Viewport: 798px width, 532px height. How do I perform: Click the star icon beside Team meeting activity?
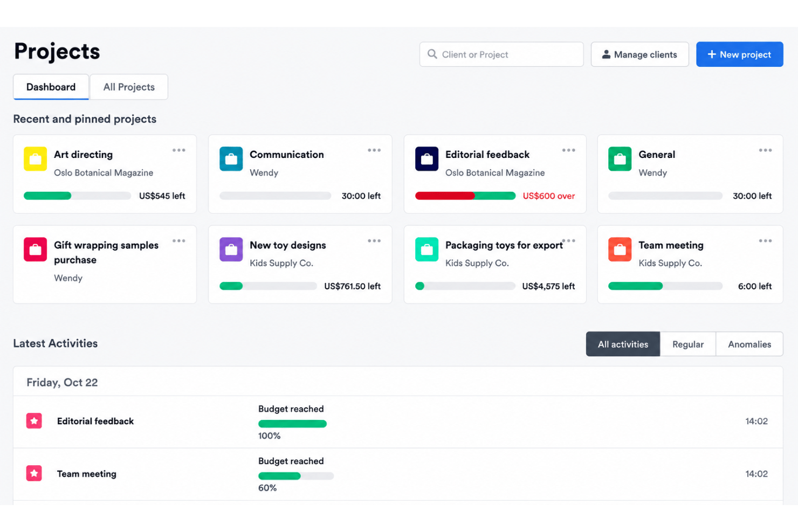pyautogui.click(x=34, y=473)
